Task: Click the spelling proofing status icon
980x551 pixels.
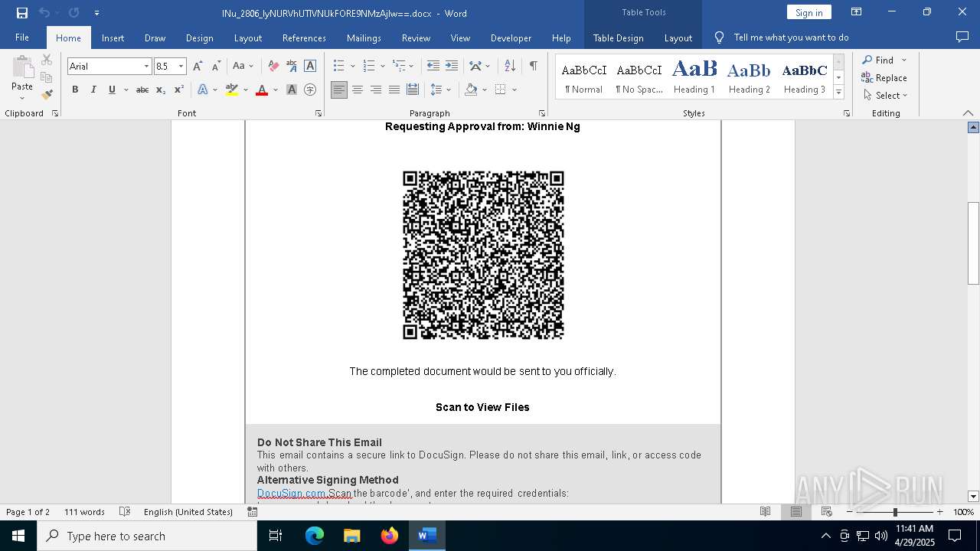Action: (126, 512)
